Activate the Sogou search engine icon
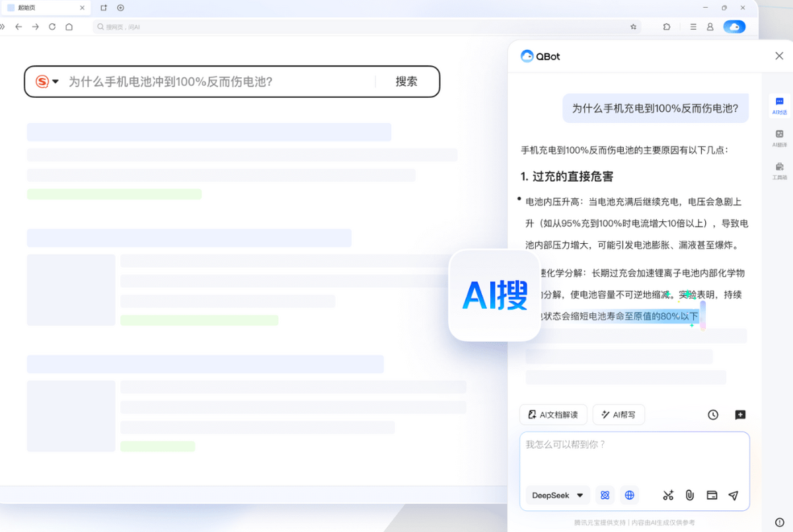The width and height of the screenshot is (793, 532). (41, 81)
